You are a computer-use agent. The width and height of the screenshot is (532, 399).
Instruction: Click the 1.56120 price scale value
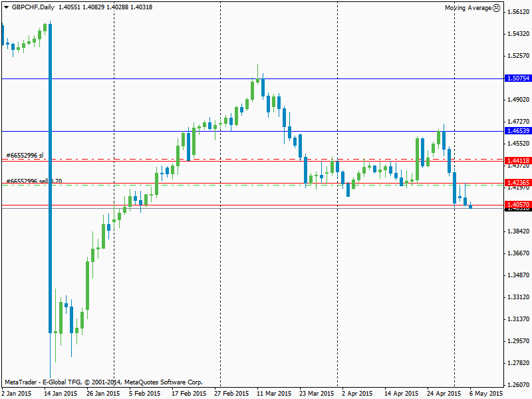[519, 12]
